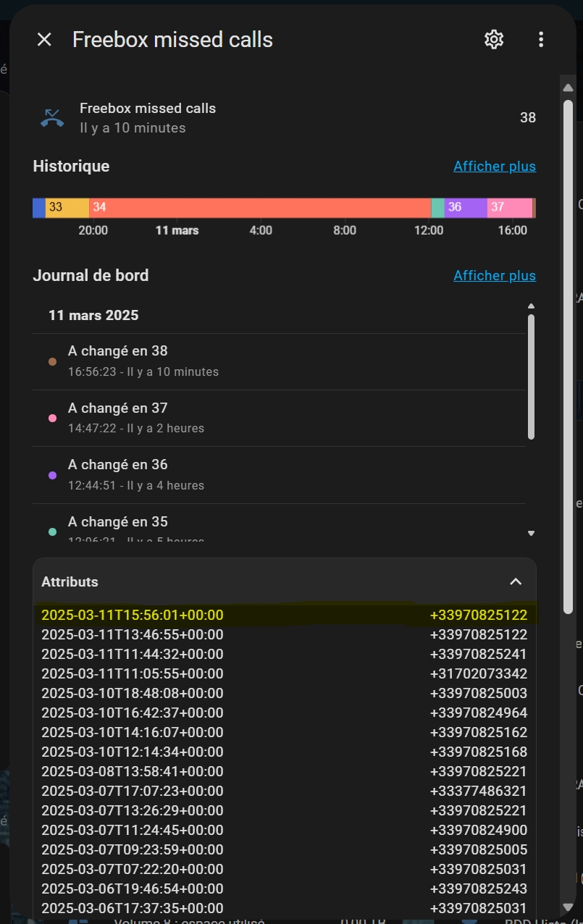Open entity settings gear icon
583x924 pixels.
coord(494,40)
